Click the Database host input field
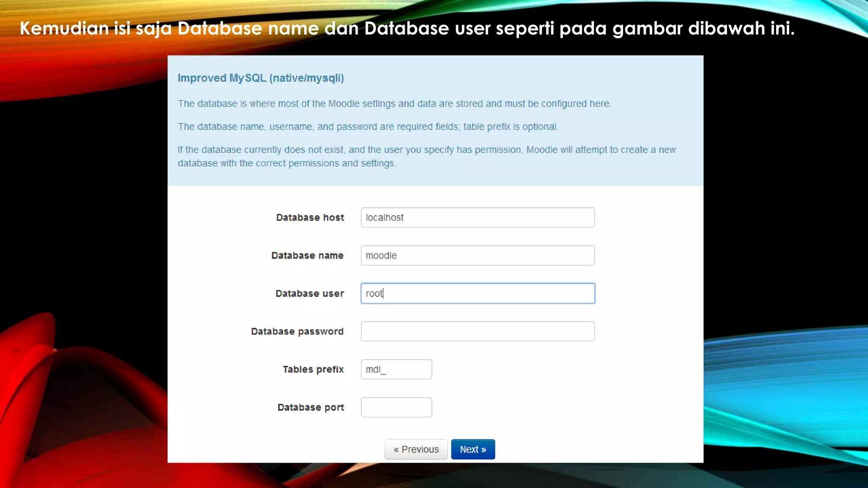The height and width of the screenshot is (488, 868). (478, 217)
